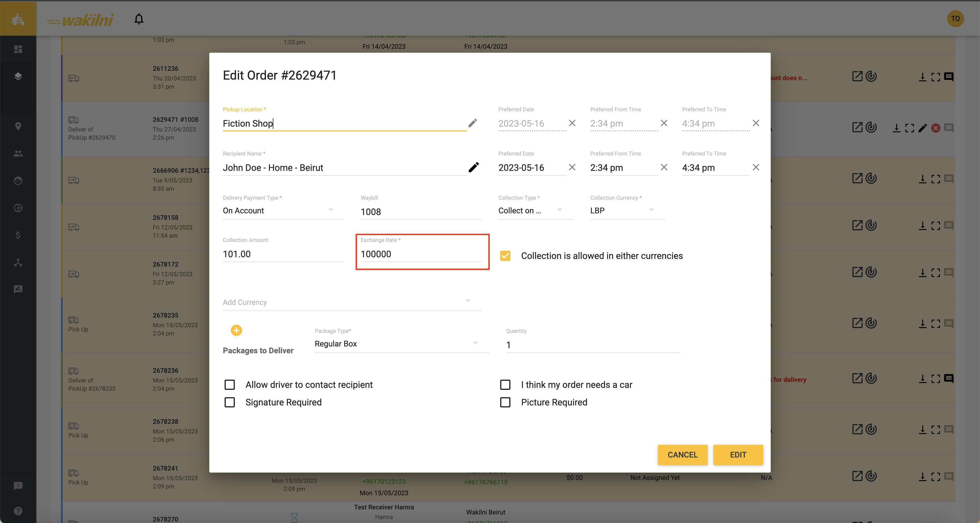The image size is (980, 523).
Task: Enable Allow driver to contact recipient
Action: pyautogui.click(x=230, y=385)
